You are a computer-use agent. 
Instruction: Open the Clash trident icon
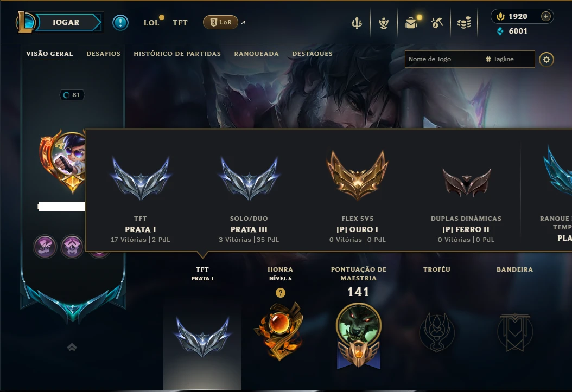357,23
